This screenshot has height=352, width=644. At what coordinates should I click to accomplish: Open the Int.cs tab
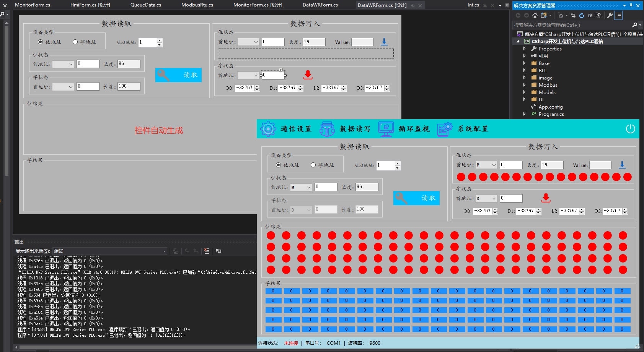pos(473,5)
